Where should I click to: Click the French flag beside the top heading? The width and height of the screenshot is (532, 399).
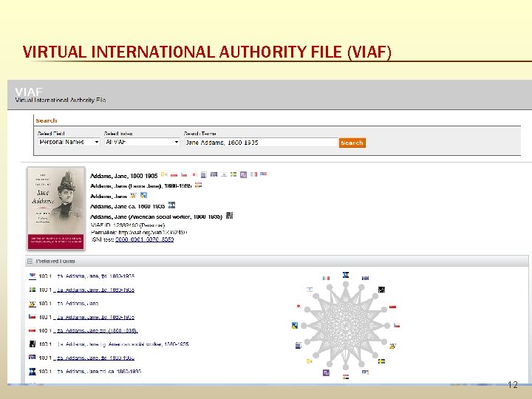[253, 174]
